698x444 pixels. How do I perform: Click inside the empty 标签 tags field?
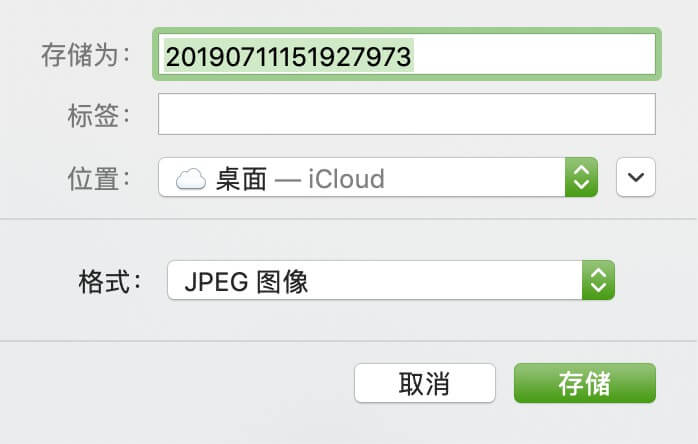[407, 114]
